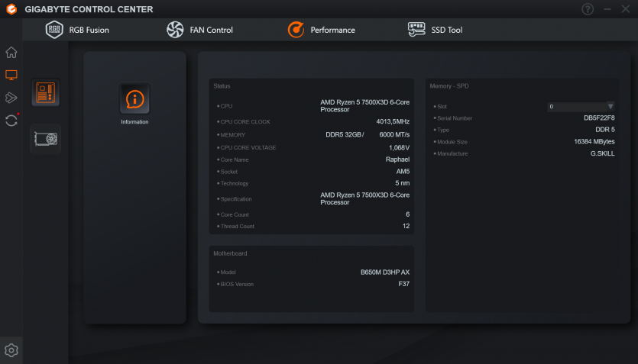Open the SSD Tool tab

[x=436, y=30]
